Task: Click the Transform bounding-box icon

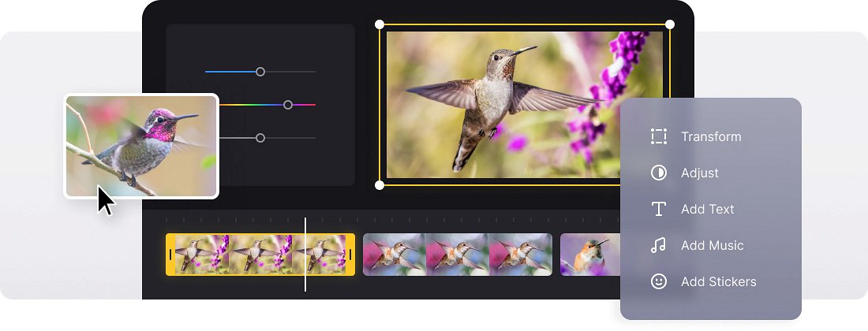Action: point(659,136)
